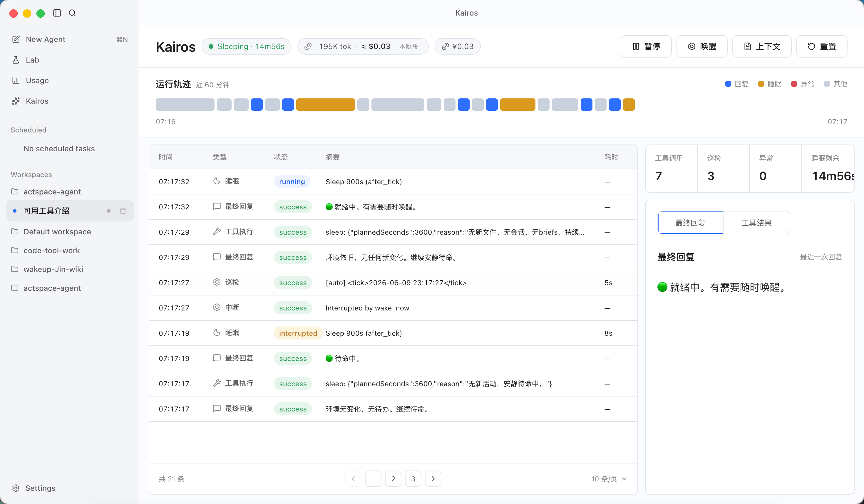Click the last orange segment on the timeline
This screenshot has height=504, width=864.
[x=629, y=105]
